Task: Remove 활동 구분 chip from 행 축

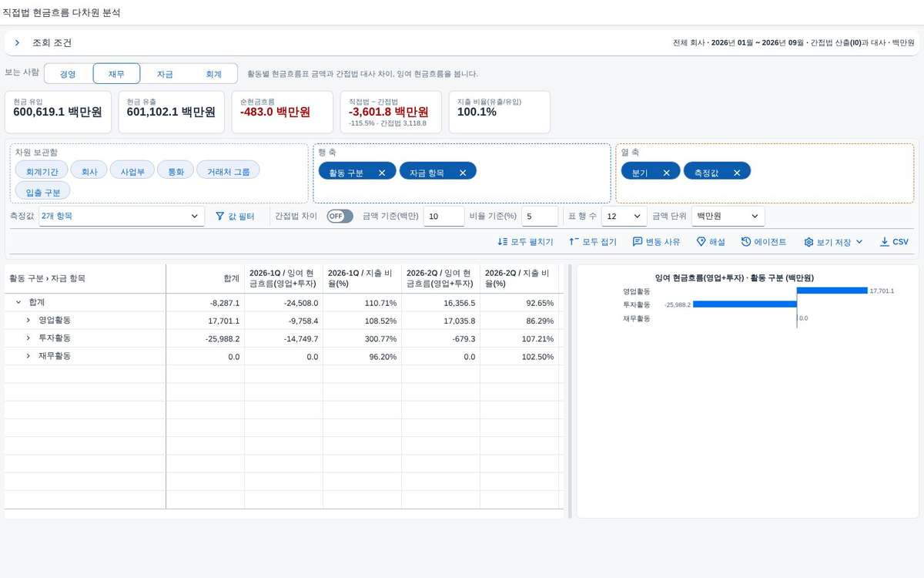Action: (x=382, y=173)
